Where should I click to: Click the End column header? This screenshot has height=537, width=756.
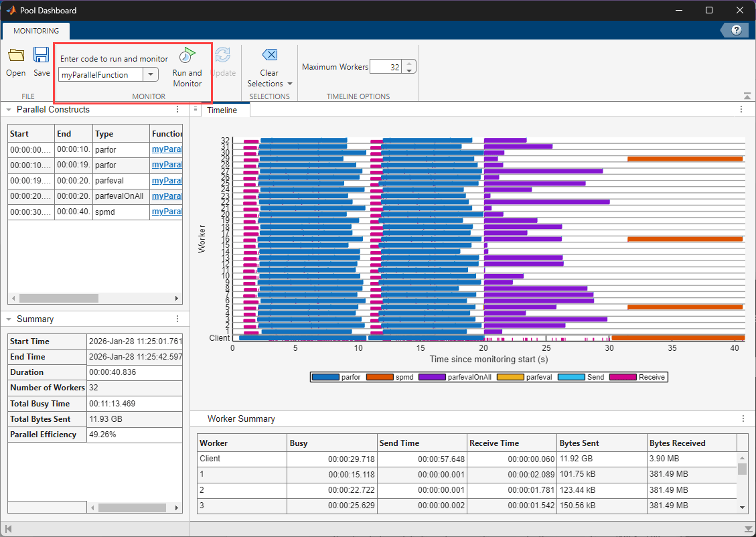[x=73, y=133]
